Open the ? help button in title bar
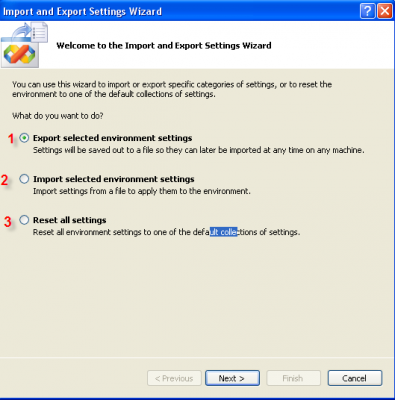The height and width of the screenshot is (400, 395). [x=367, y=11]
